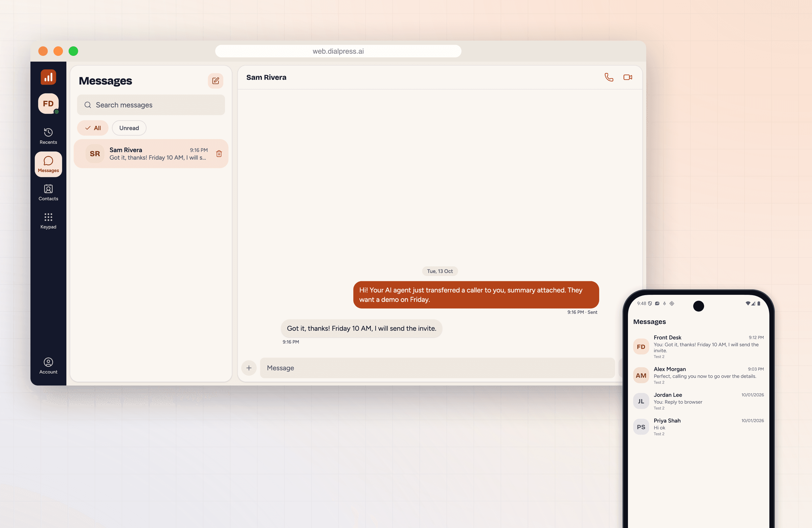The image size is (812, 528).
Task: Open the FD profile avatar in sidebar
Action: point(48,104)
